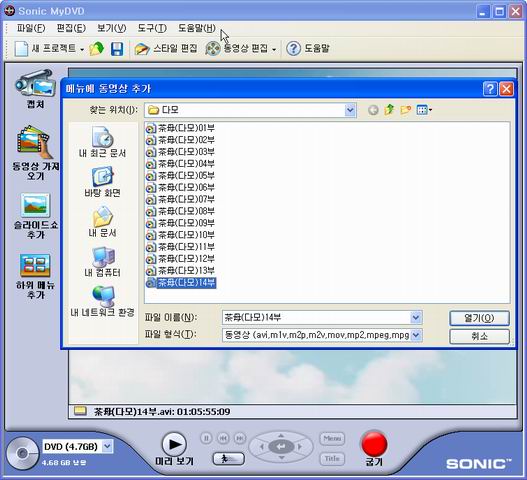Select file 茶母(다모)11부
527x480 pixels.
click(x=180, y=247)
